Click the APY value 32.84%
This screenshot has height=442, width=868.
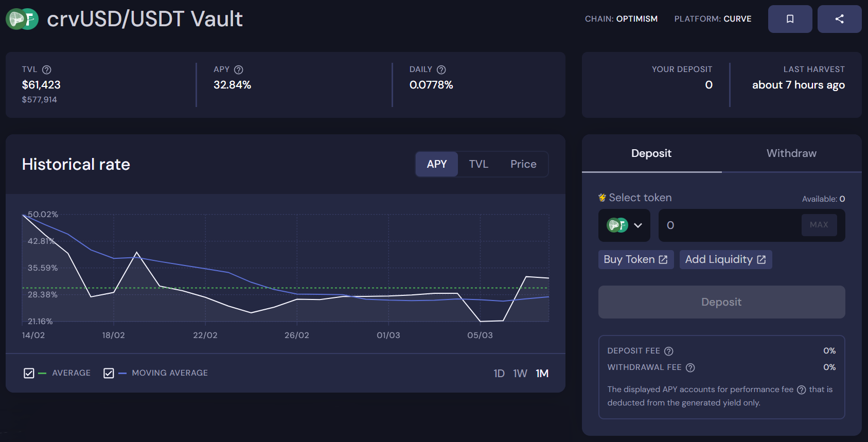point(233,85)
